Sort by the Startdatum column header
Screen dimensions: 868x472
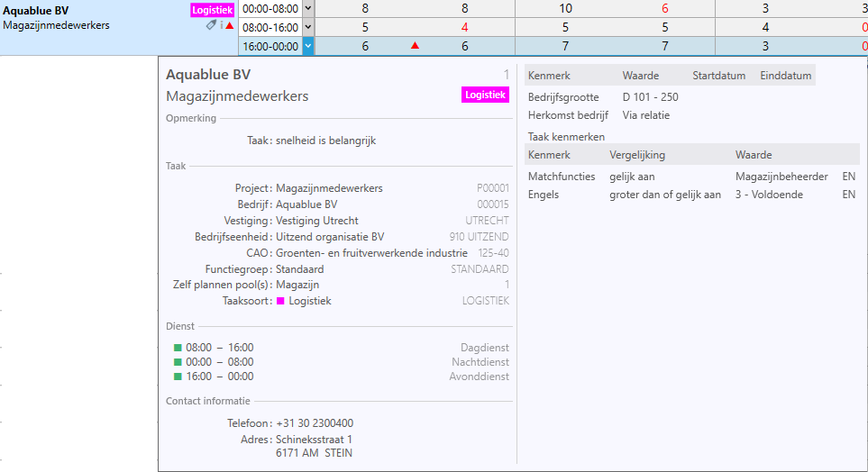pos(718,76)
